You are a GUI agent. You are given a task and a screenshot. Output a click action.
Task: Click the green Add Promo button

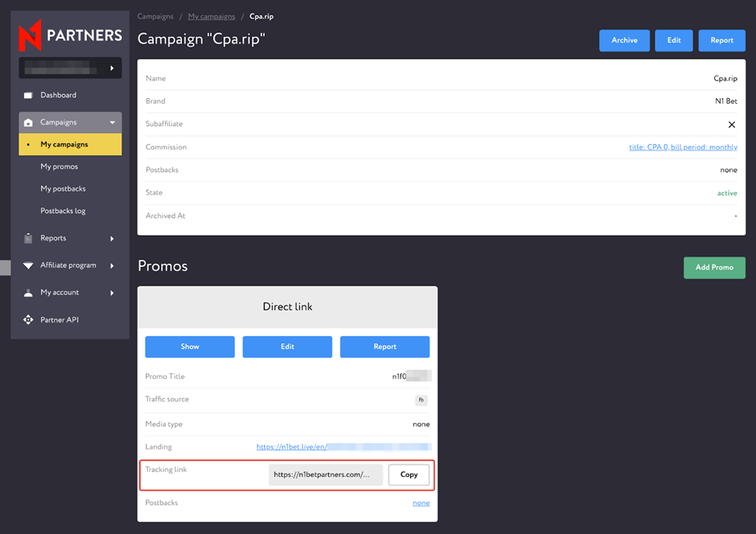(x=713, y=267)
